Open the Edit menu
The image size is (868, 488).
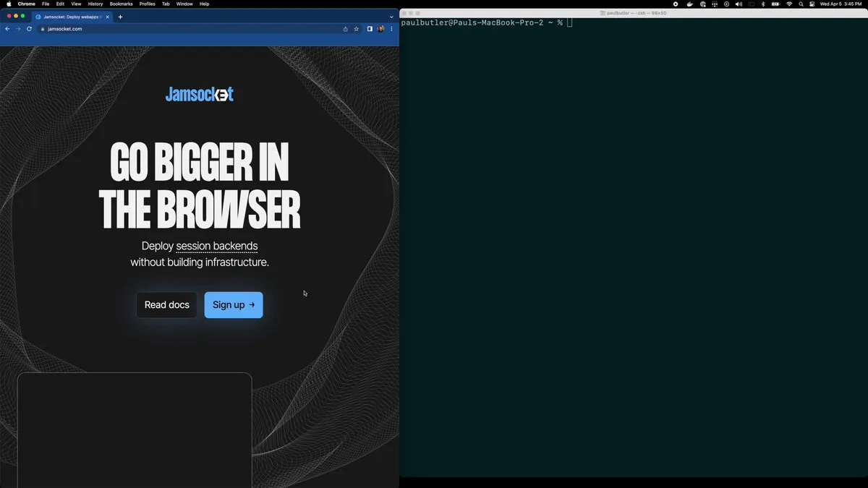(x=61, y=4)
